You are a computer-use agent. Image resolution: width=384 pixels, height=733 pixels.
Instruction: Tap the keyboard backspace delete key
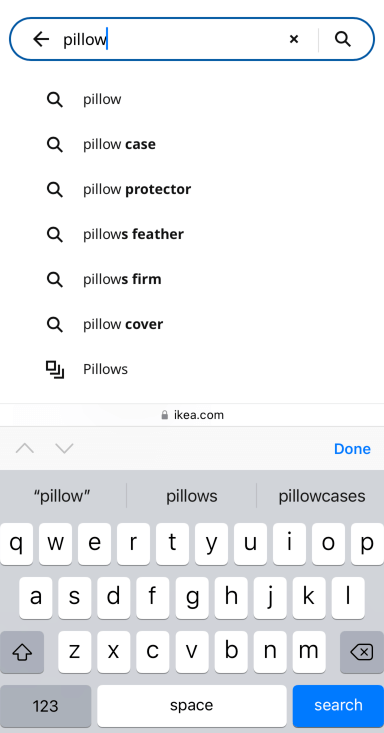tap(362, 652)
